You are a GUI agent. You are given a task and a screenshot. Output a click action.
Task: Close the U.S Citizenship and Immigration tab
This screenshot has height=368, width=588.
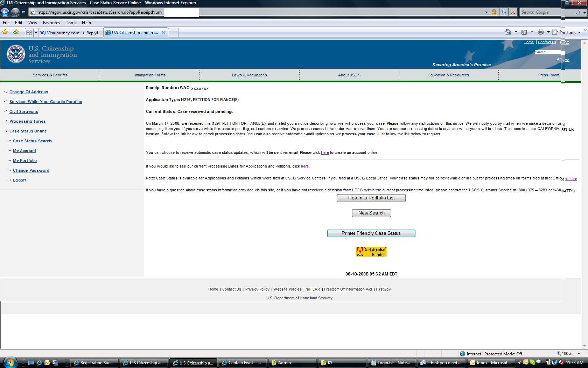click(163, 33)
